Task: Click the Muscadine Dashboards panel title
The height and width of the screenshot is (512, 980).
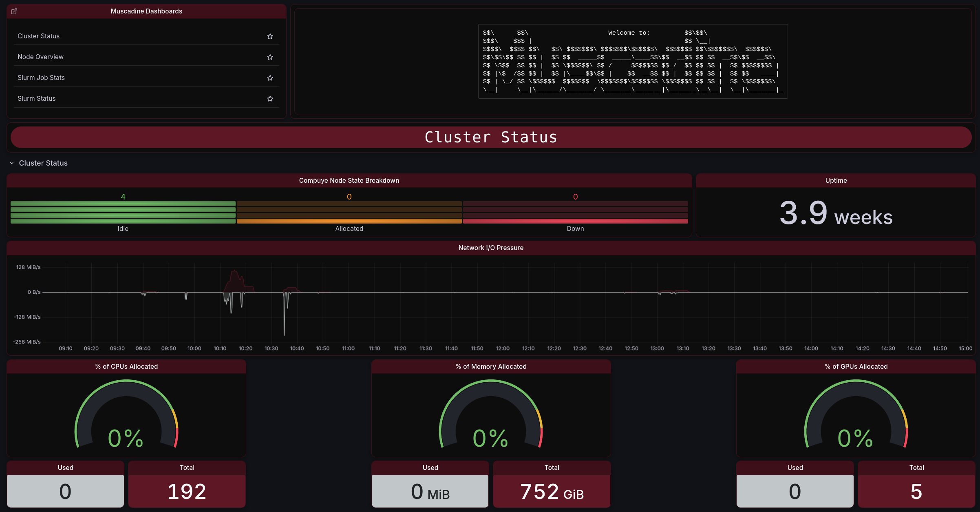Action: pos(146,11)
